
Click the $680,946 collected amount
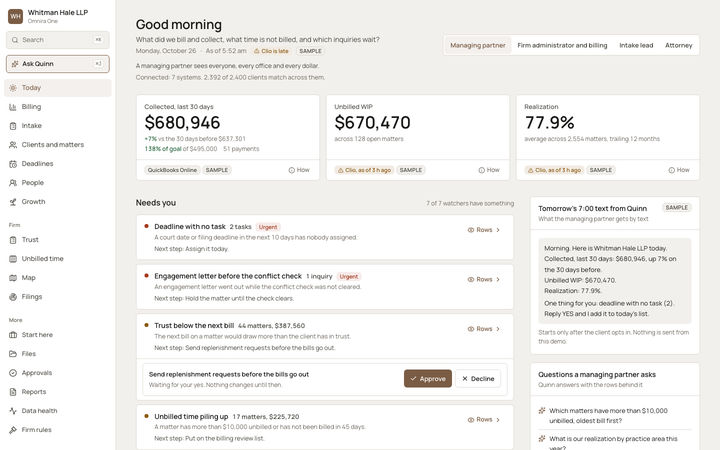pyautogui.click(x=182, y=123)
